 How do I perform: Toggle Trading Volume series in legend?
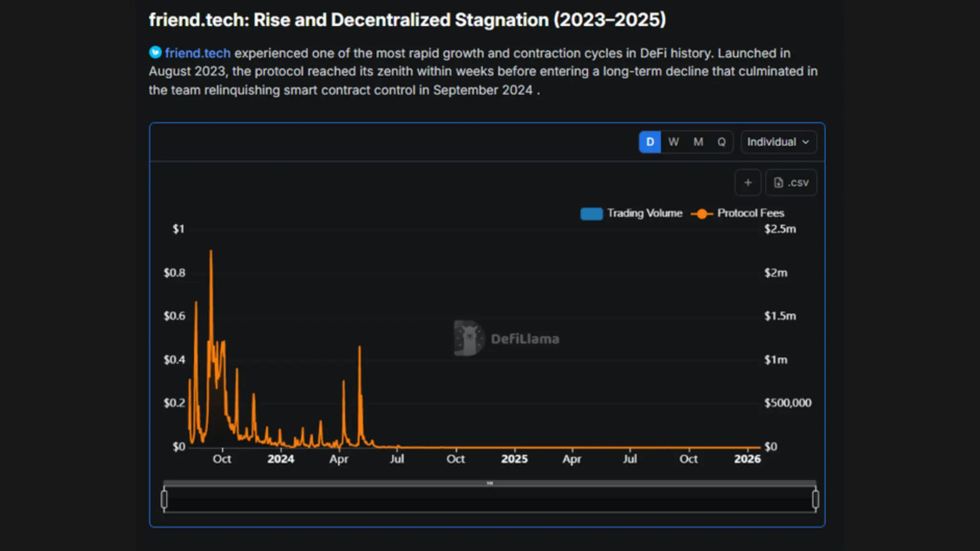pos(644,213)
